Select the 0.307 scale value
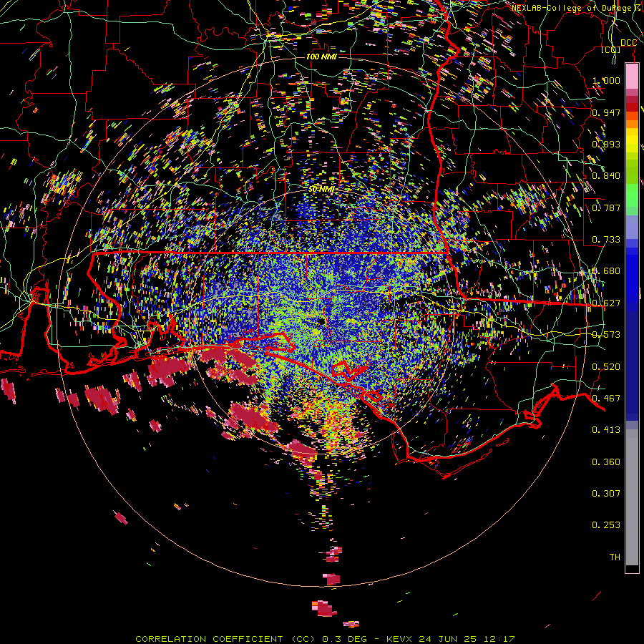Viewport: 644px width, 644px height. pos(606,493)
